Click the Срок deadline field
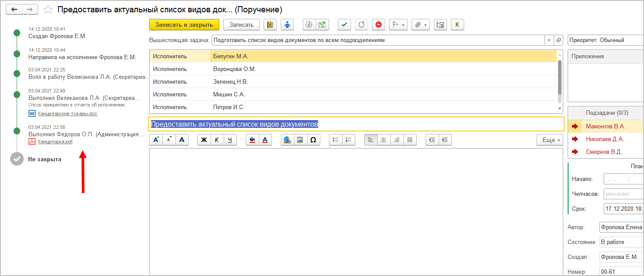644x276 pixels. (x=624, y=209)
